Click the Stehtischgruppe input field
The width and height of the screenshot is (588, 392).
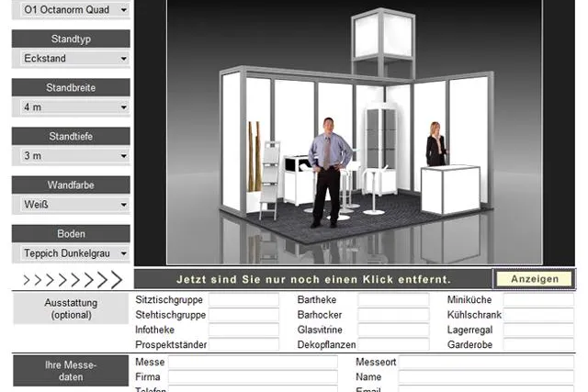click(x=243, y=315)
